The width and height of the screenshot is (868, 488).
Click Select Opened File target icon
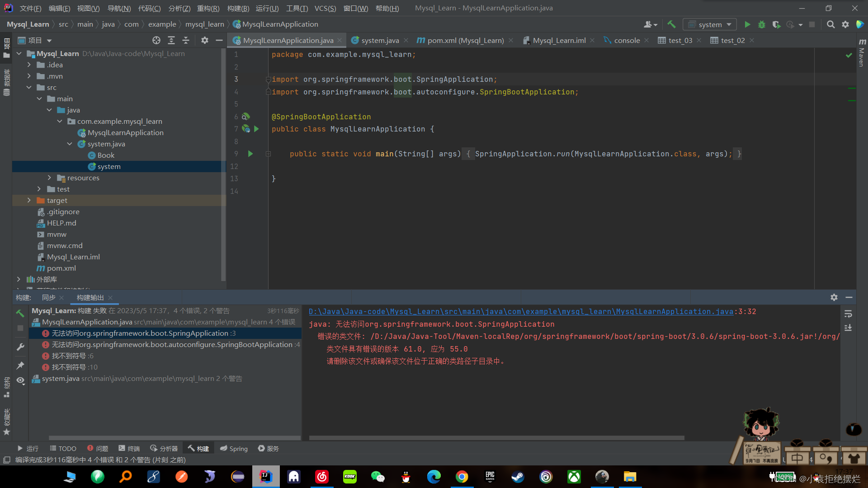pos(156,40)
